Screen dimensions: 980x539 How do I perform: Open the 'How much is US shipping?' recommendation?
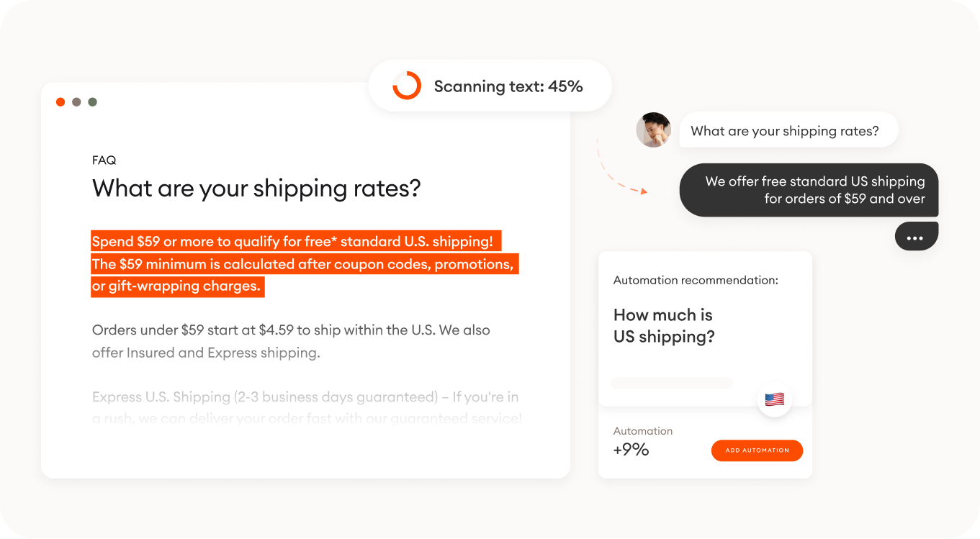coord(664,325)
